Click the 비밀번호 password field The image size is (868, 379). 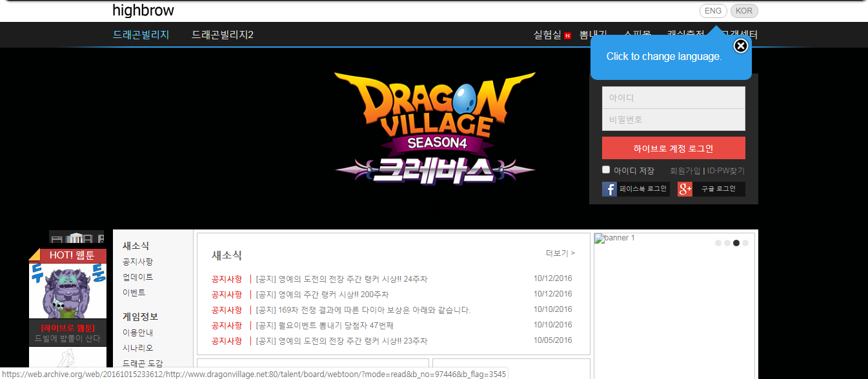pos(674,120)
